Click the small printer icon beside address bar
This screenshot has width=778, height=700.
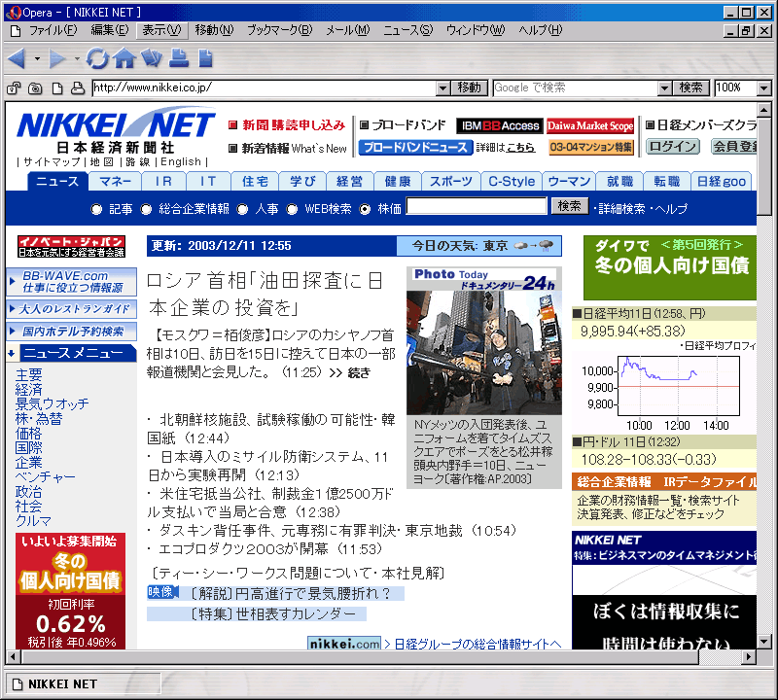tap(78, 88)
